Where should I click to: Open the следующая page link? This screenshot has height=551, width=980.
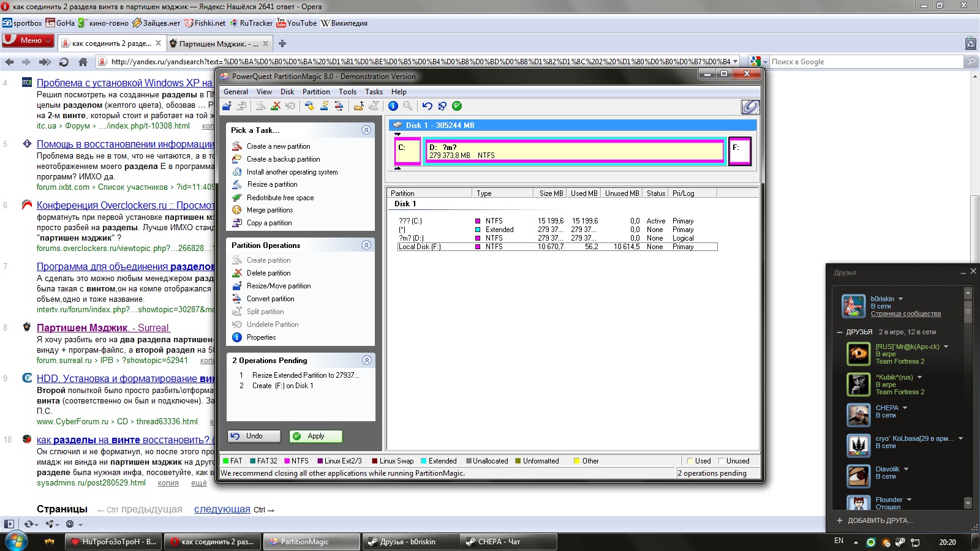[x=222, y=509]
